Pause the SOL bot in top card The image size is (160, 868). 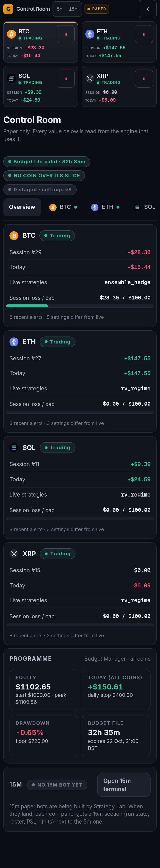(66, 79)
